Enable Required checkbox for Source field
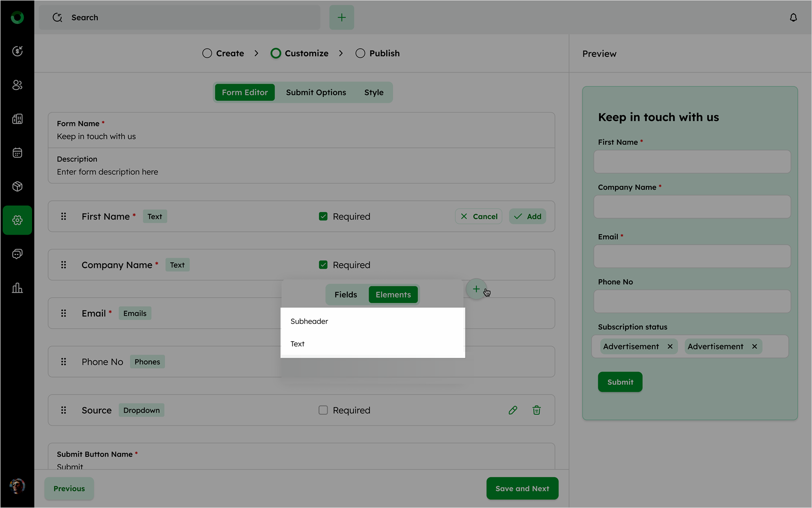 (x=323, y=410)
